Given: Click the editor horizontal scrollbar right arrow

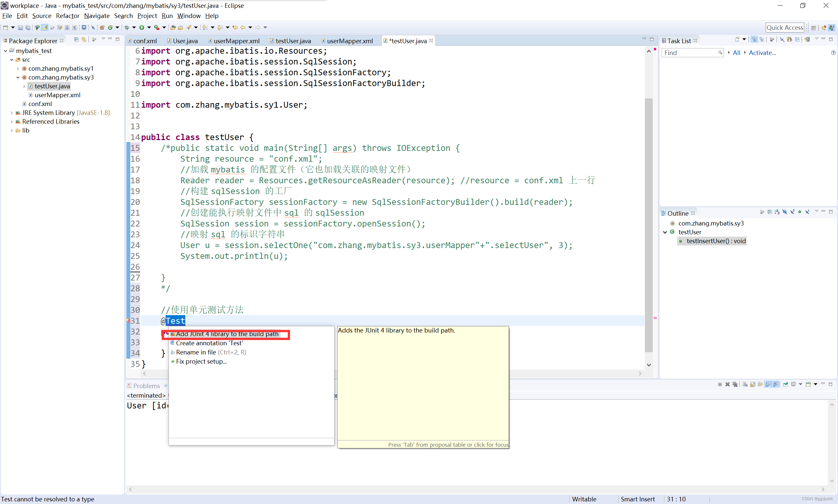Looking at the screenshot, I should [640, 374].
